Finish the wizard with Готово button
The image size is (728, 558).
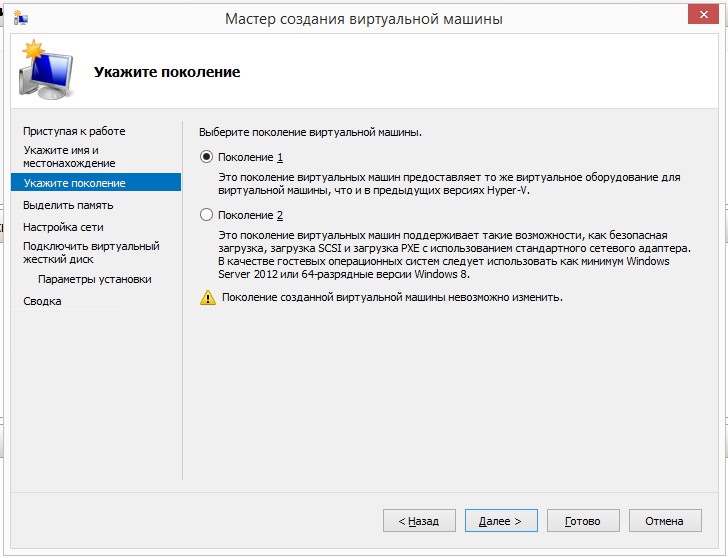pyautogui.click(x=583, y=521)
